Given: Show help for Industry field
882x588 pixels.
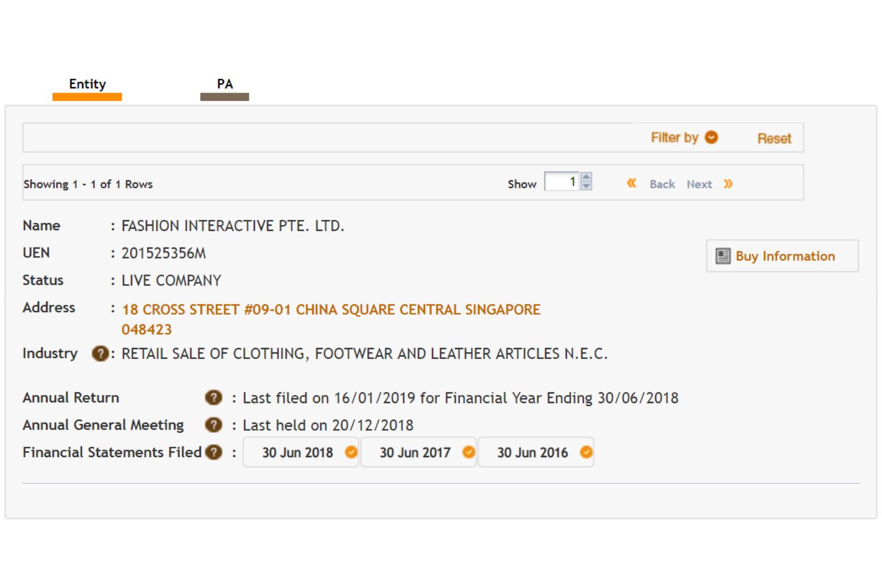Looking at the screenshot, I should click(x=100, y=354).
